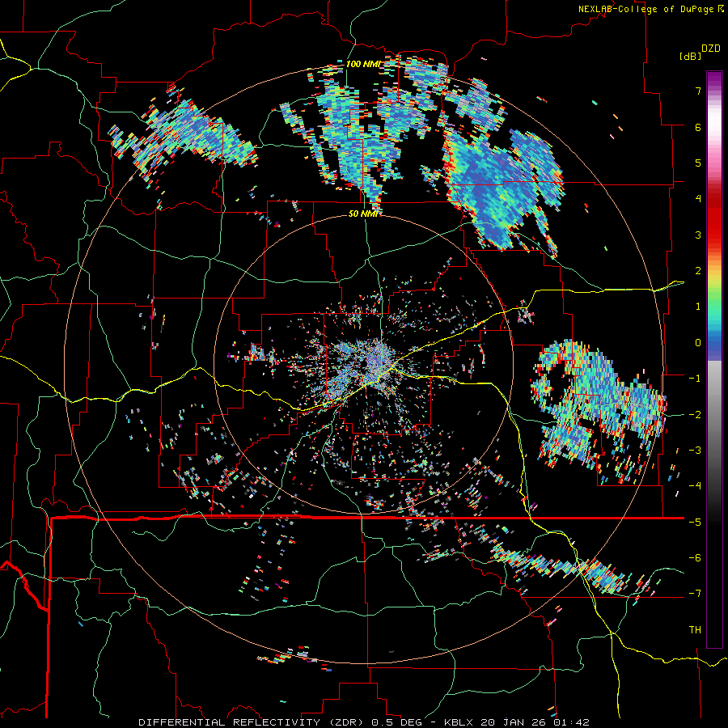Click the positive 3 tick label on scale
The width and height of the screenshot is (728, 728).
coord(698,235)
